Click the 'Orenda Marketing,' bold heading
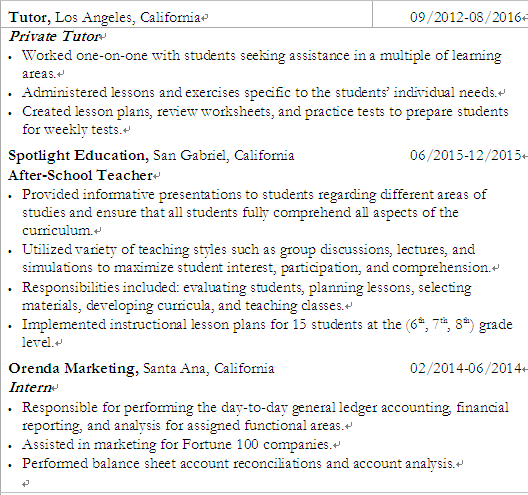Viewport: 528px width, 495px height. pos(73,368)
